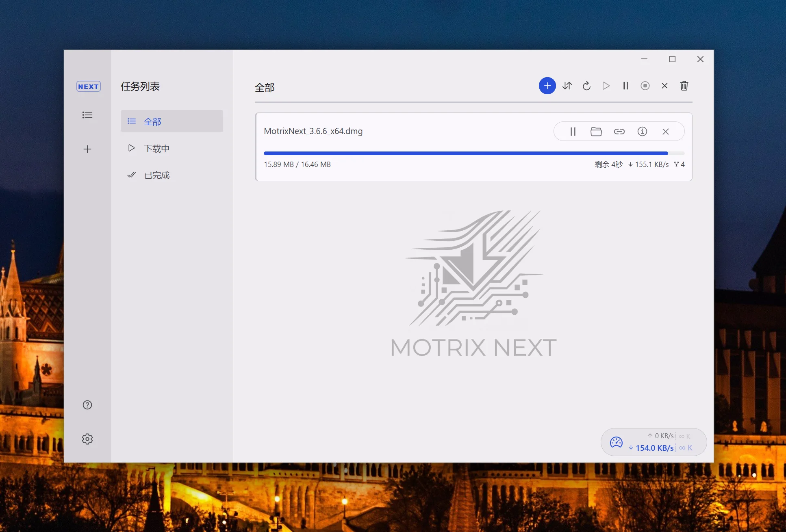
Task: Click the trash purge records icon
Action: pyautogui.click(x=684, y=86)
